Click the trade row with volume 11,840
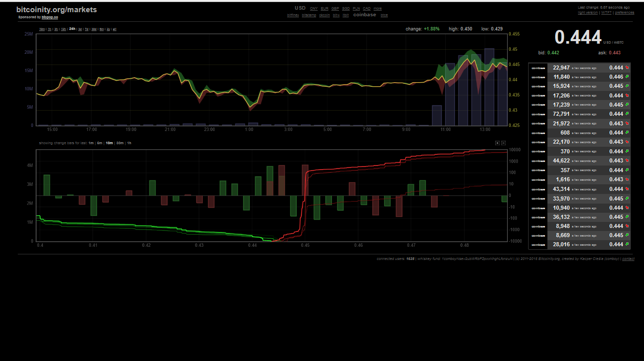Viewport: 644px width, 361px height. [x=579, y=77]
